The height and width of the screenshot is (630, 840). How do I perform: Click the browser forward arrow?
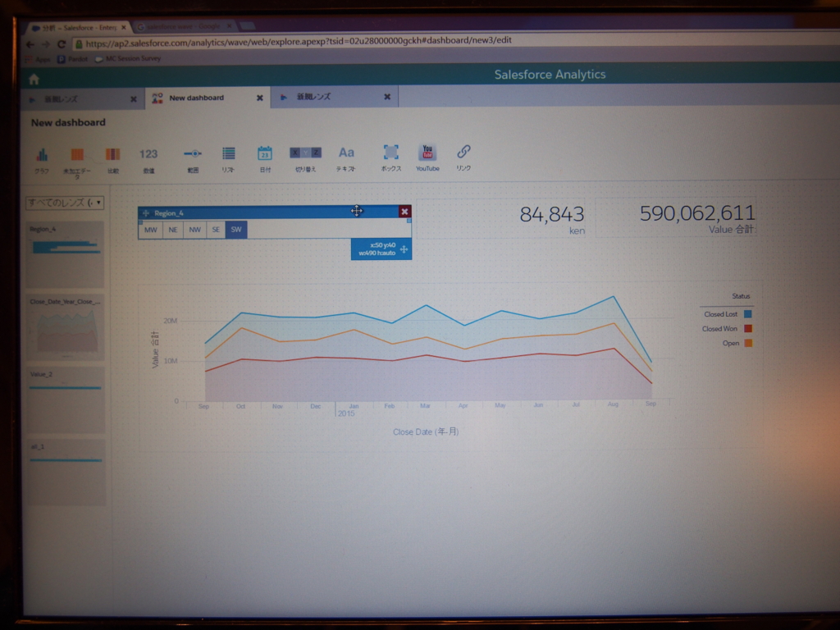(46, 44)
